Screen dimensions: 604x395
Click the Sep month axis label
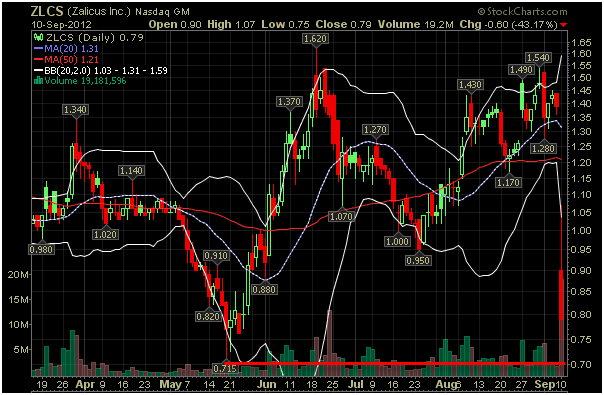tap(544, 385)
